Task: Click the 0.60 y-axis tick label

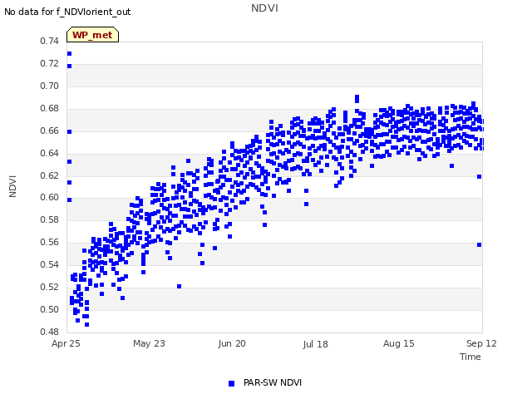Action: (49, 198)
